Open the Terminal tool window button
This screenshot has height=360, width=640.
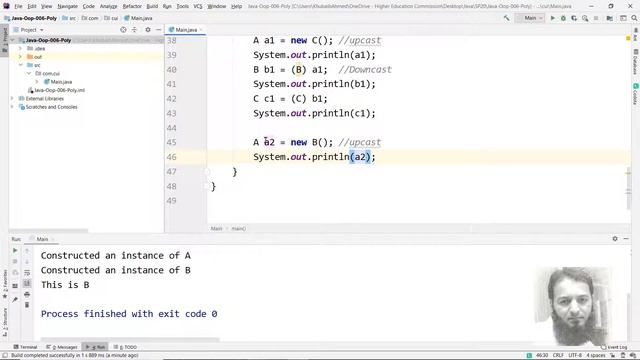pos(25,347)
